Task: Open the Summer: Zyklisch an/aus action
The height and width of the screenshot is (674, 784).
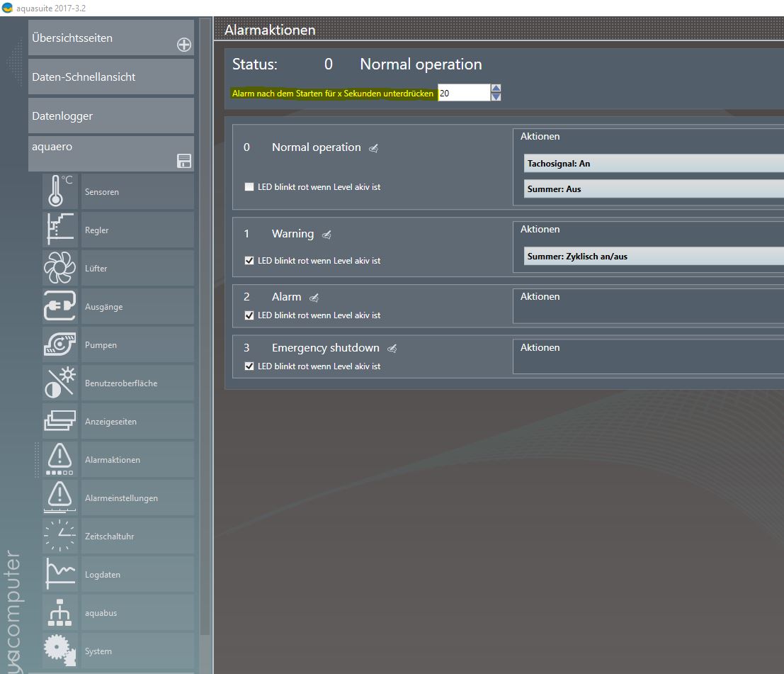Action: [652, 257]
